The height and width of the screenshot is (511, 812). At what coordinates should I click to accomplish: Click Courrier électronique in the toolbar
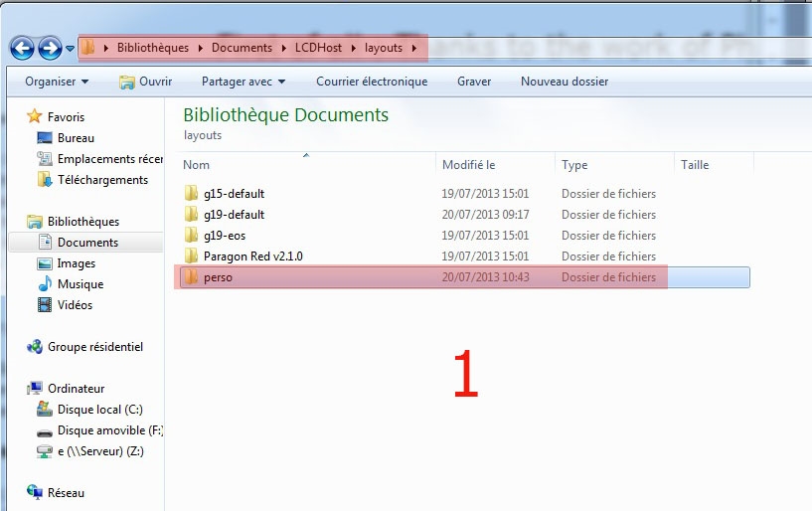[372, 82]
